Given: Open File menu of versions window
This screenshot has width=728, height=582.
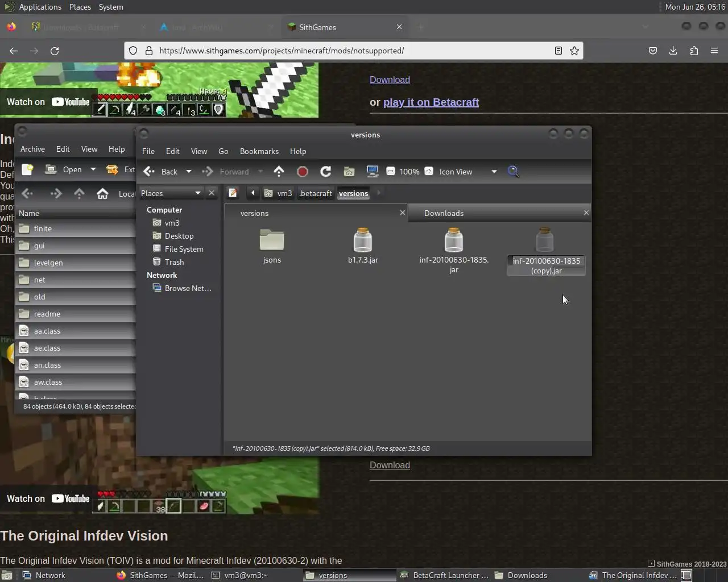Looking at the screenshot, I should [x=148, y=151].
